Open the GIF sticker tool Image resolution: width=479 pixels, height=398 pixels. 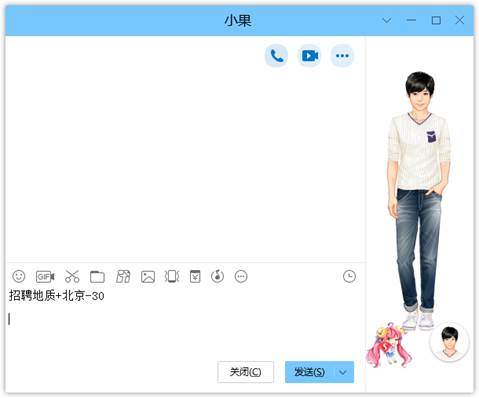[x=45, y=277]
